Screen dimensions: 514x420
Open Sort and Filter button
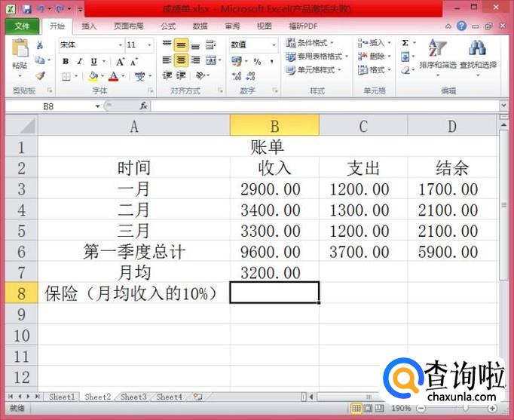click(x=438, y=58)
